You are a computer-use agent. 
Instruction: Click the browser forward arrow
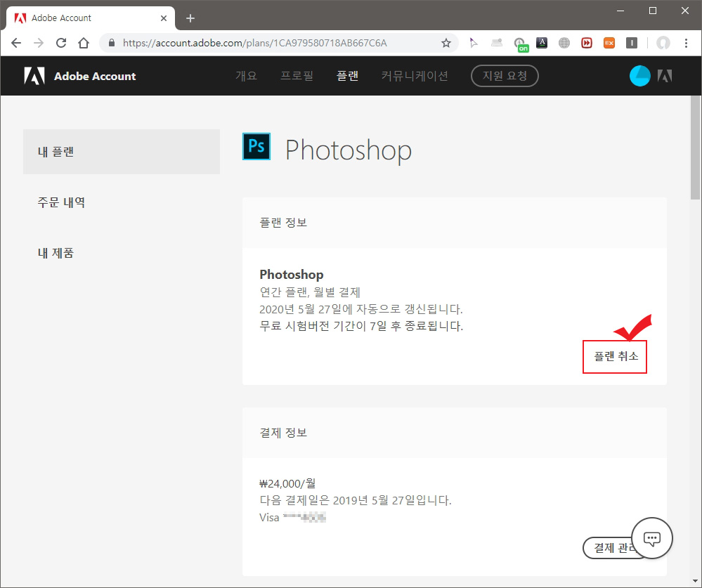click(x=39, y=43)
